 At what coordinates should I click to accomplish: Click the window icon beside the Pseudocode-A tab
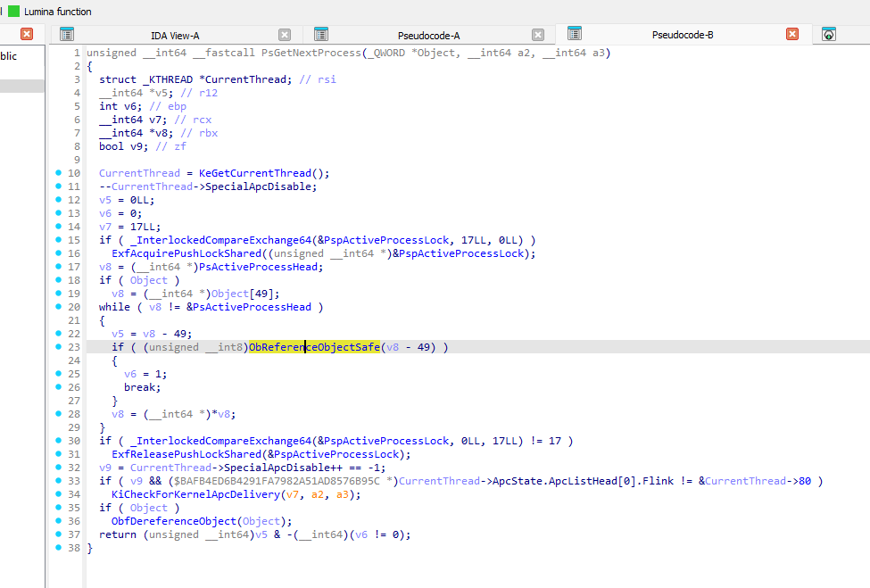[x=321, y=34]
